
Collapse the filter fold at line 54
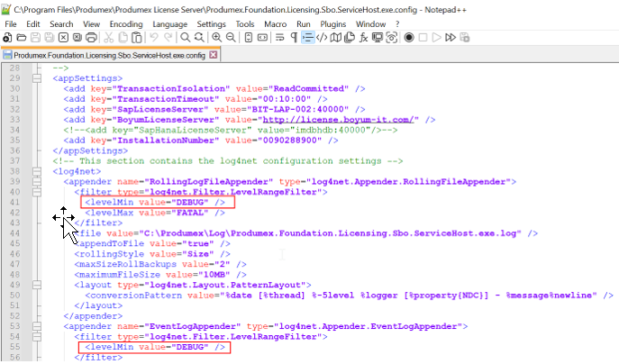pos(37,336)
